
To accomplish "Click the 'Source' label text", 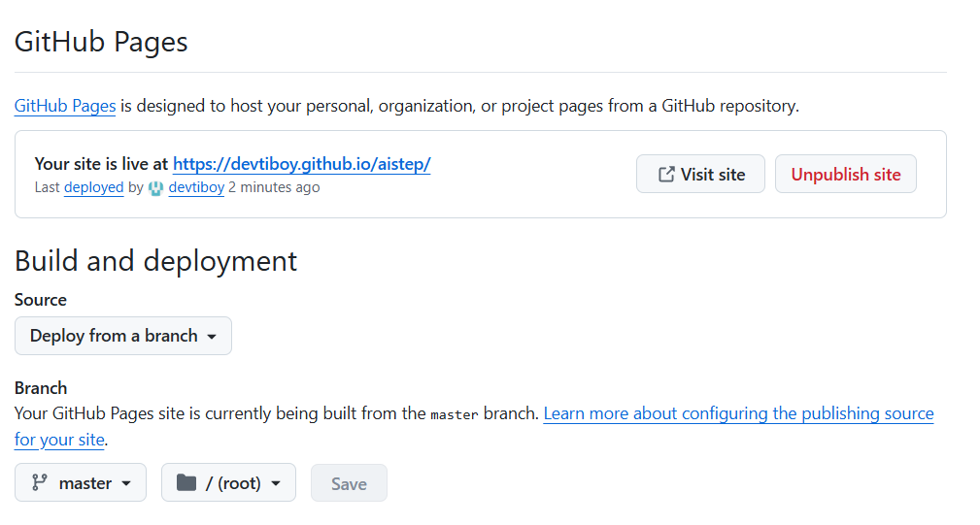I will (x=41, y=300).
